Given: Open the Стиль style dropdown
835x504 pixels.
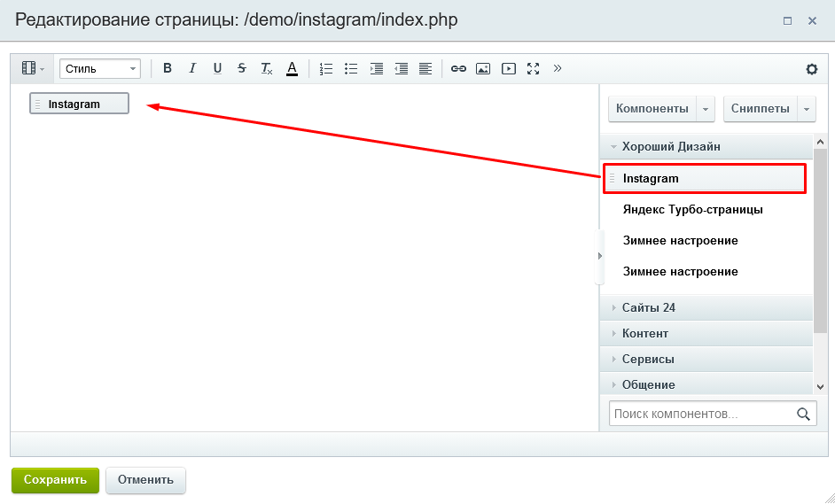Looking at the screenshot, I should pyautogui.click(x=100, y=68).
